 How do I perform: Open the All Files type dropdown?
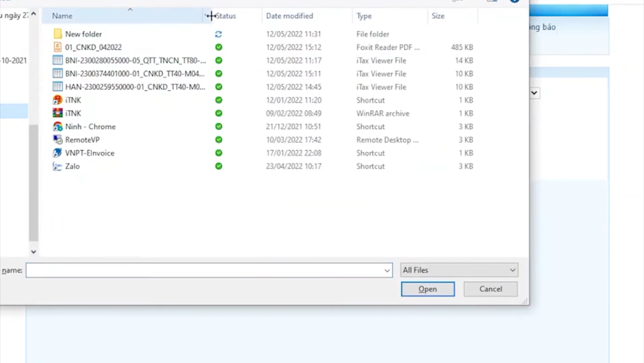458,270
